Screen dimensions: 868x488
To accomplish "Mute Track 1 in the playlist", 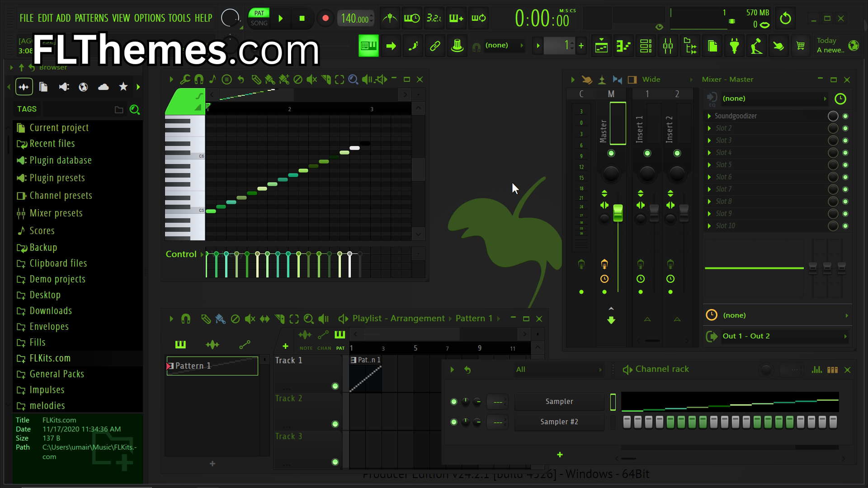I will 335,386.
